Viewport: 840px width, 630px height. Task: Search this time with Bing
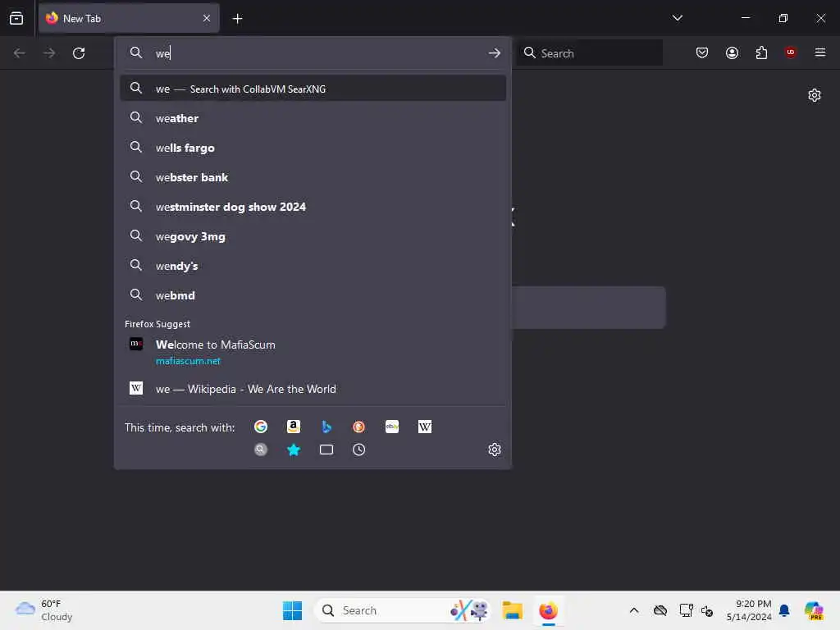pos(326,427)
